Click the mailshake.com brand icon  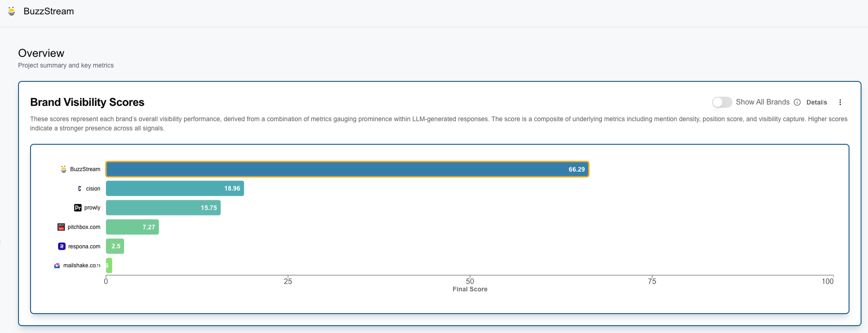(x=57, y=265)
